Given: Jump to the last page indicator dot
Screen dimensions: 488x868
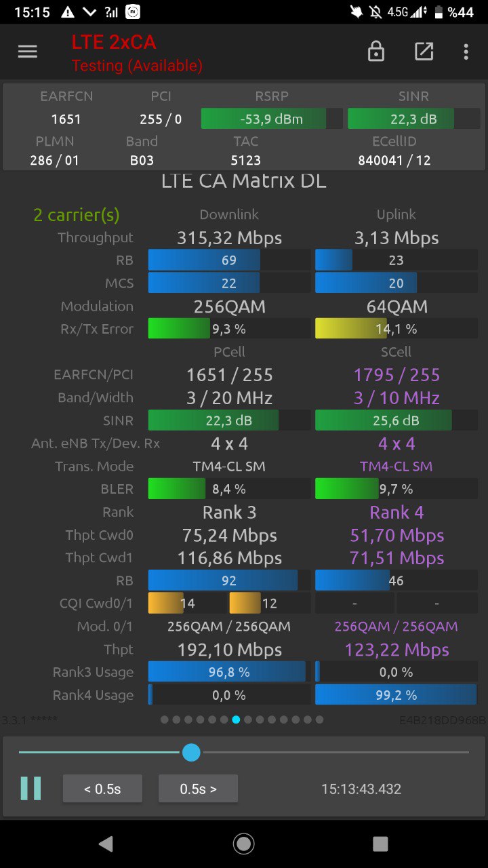Looking at the screenshot, I should click(319, 719).
